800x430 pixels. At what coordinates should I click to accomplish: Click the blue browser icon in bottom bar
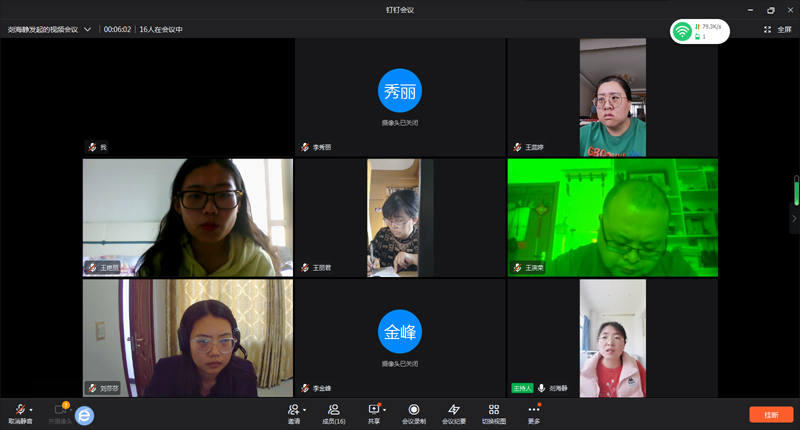point(84,415)
